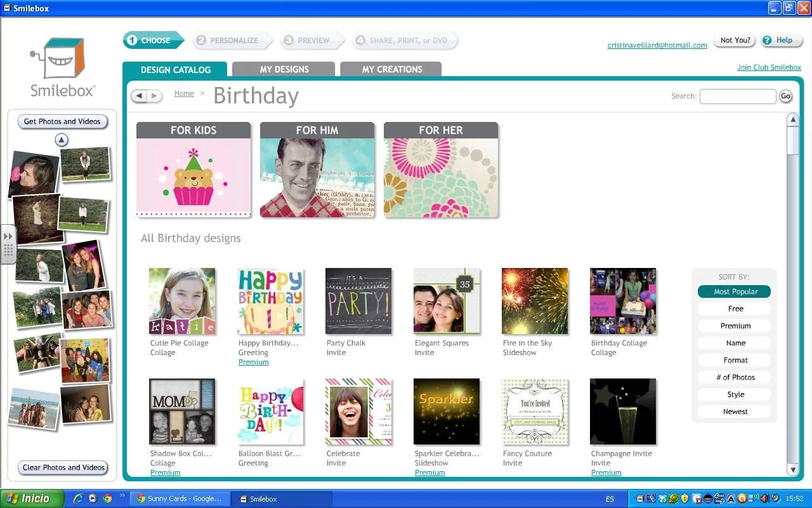The height and width of the screenshot is (508, 812).
Task: Sort designs by Format
Action: [x=735, y=360]
